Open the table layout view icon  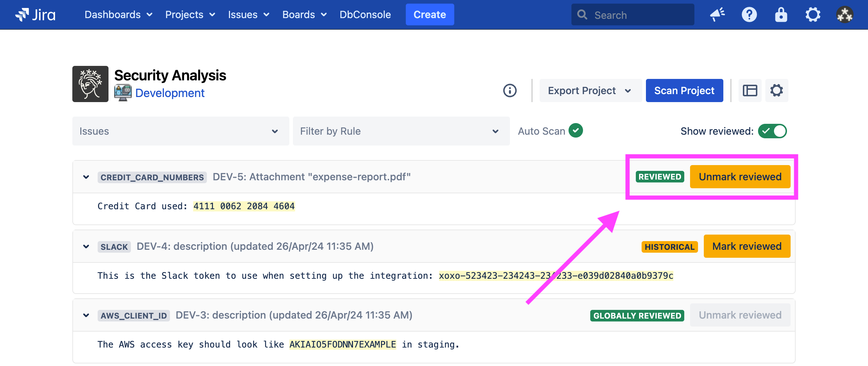[750, 91]
